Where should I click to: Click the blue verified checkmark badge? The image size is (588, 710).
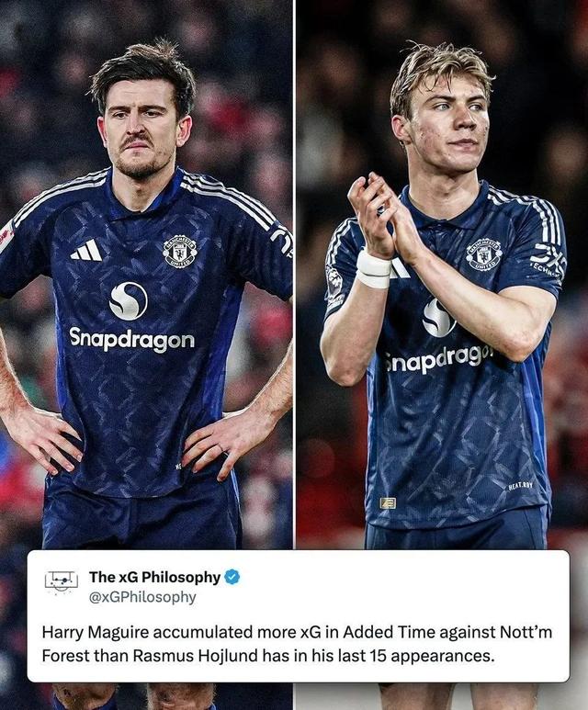232,577
